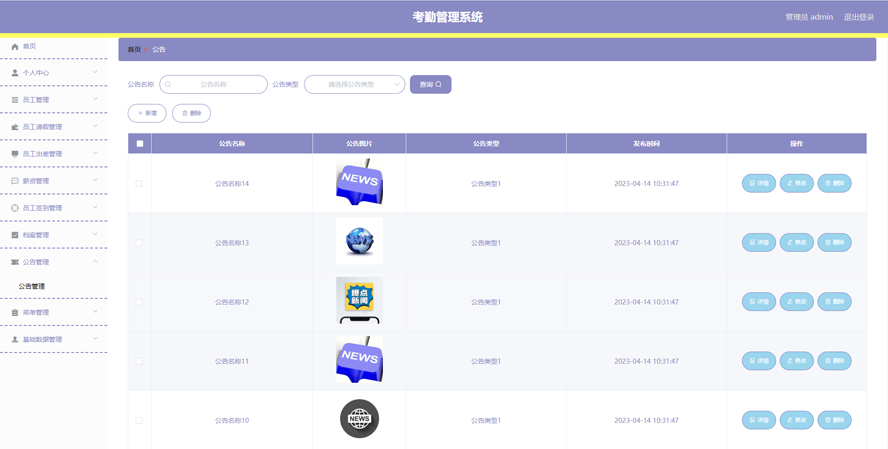
Task: Click the 基础数据管理 sidebar icon
Action: 15,340
